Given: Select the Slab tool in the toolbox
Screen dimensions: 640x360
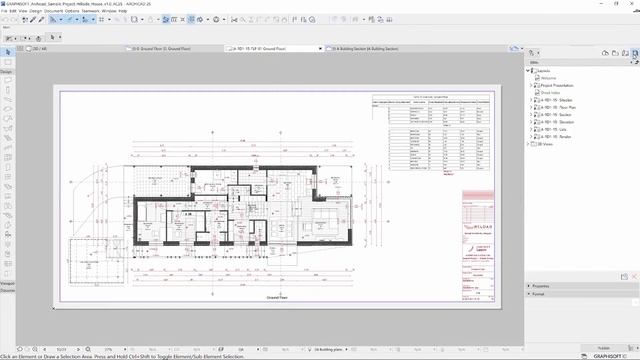Looking at the screenshot, I should coord(8,109).
